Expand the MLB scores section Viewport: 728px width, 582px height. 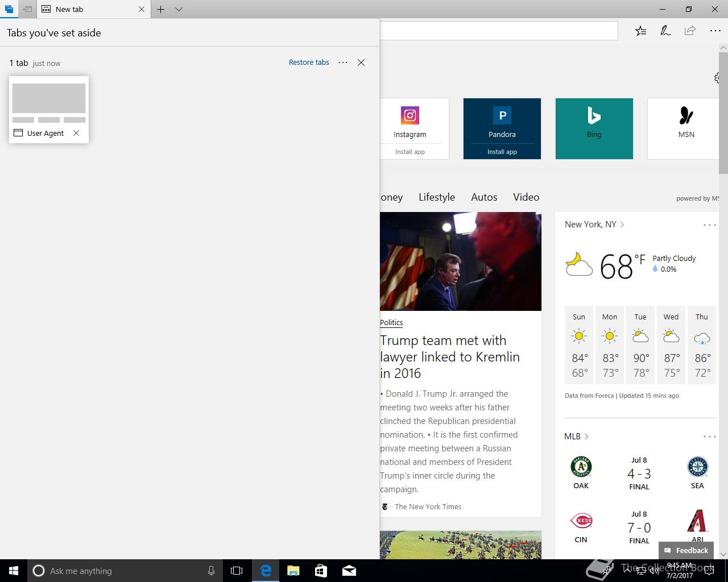tap(577, 436)
